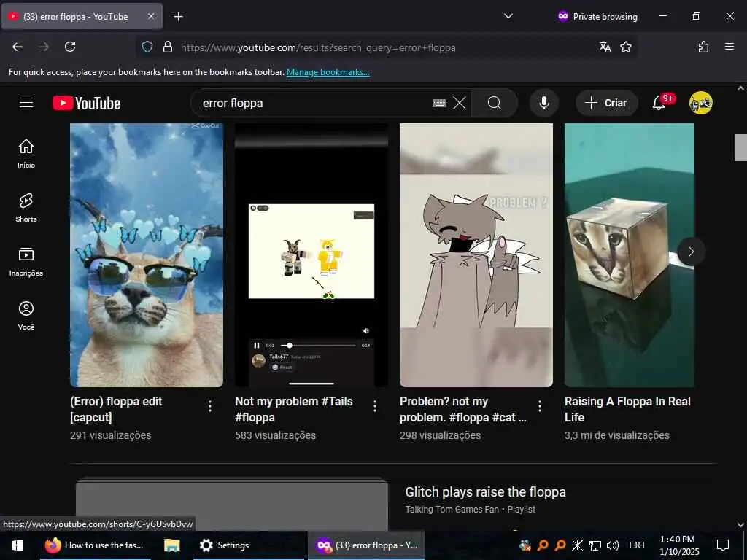Click the page scrollbar handle

coord(740,147)
